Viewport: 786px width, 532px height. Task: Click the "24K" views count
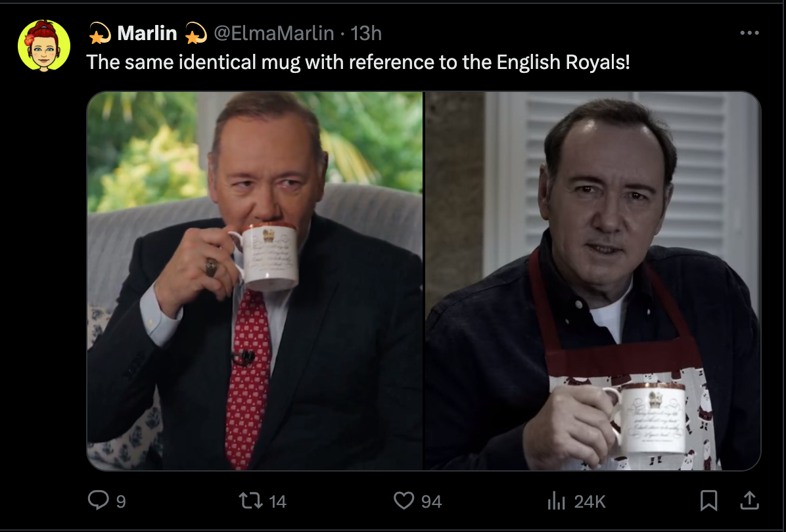(589, 502)
